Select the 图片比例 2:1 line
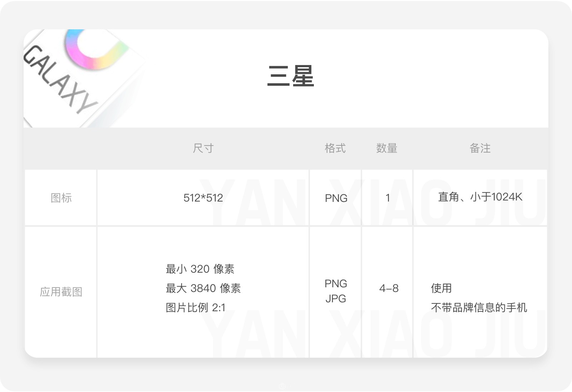Viewport: 572px width, 392px height. tap(196, 307)
